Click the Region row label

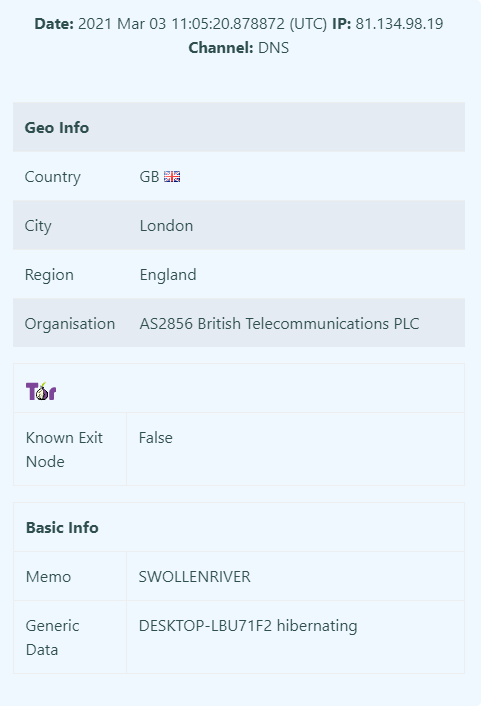[x=49, y=275]
